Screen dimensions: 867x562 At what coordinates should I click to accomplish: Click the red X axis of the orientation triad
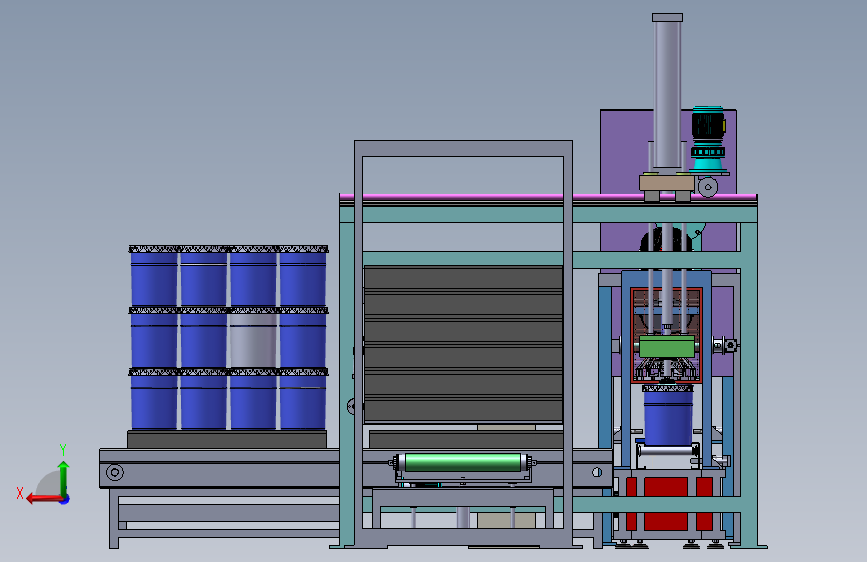[44, 498]
